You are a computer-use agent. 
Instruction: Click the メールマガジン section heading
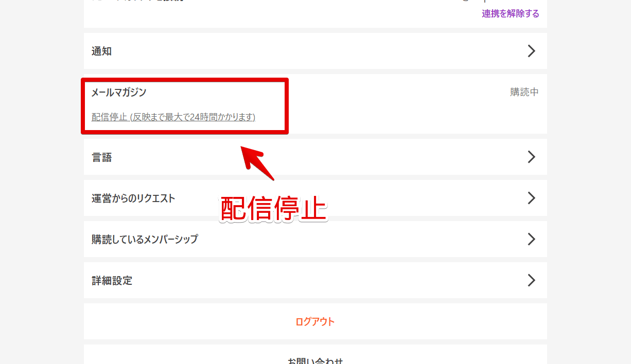(x=119, y=93)
